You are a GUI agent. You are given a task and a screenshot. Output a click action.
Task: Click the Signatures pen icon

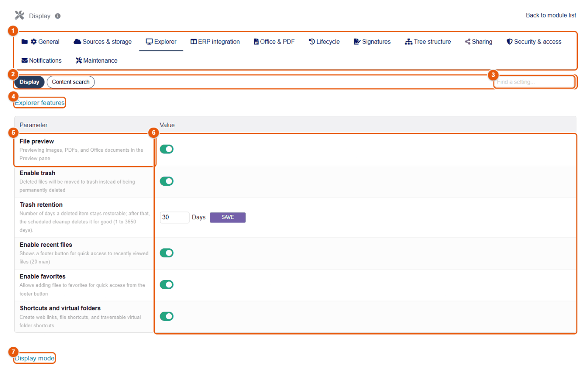pos(357,42)
